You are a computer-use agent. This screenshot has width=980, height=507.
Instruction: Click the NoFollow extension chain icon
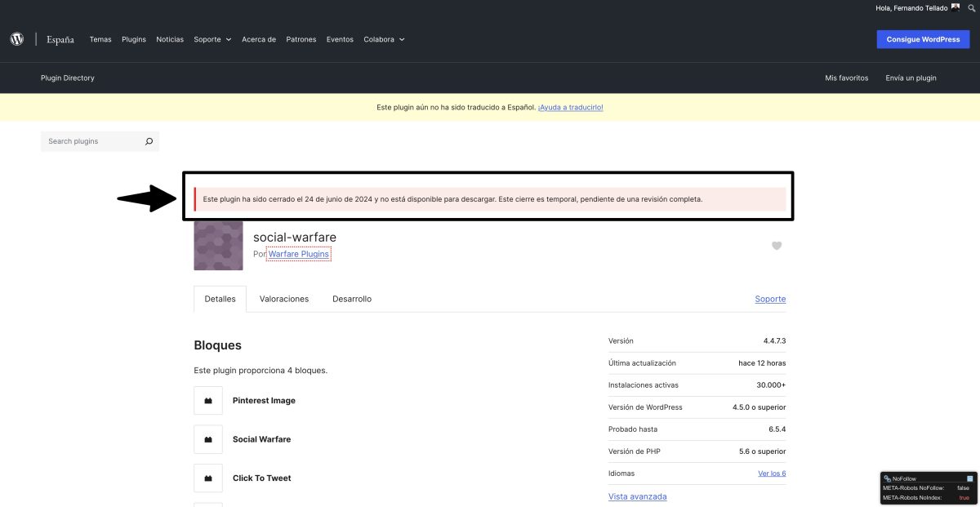[x=885, y=477]
